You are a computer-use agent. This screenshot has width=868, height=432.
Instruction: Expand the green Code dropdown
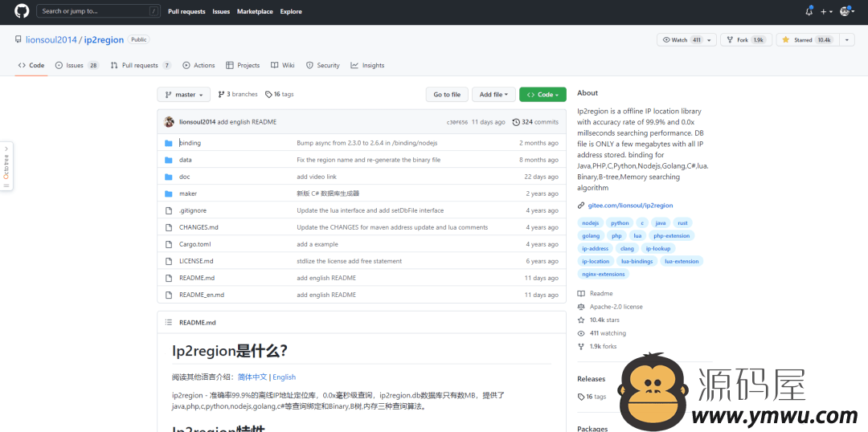[x=542, y=95]
